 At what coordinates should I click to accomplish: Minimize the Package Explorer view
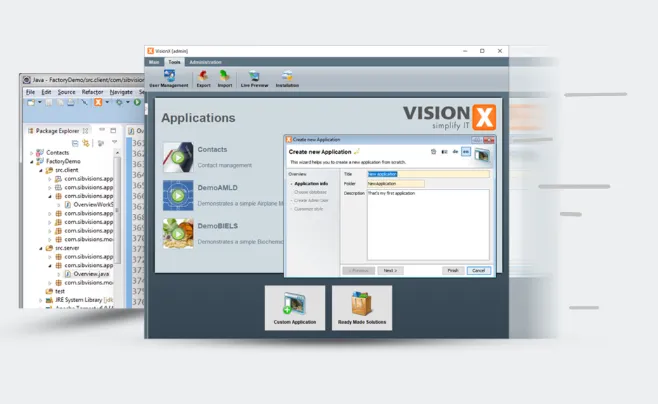click(102, 130)
